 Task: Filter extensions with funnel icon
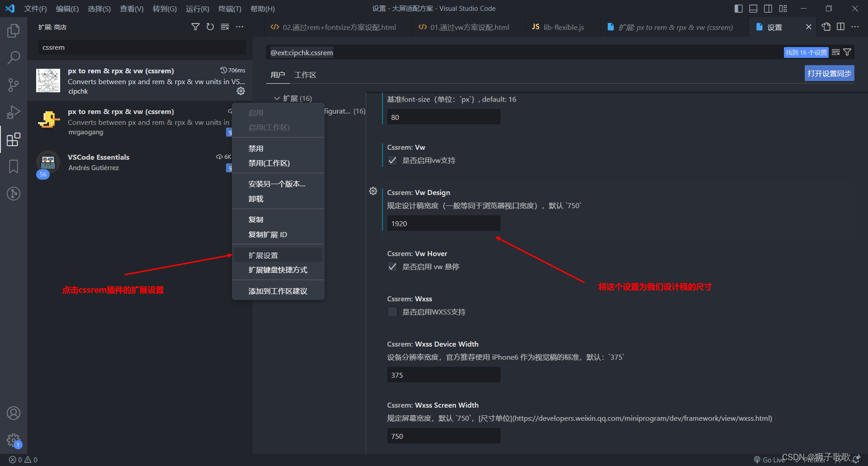(195, 27)
